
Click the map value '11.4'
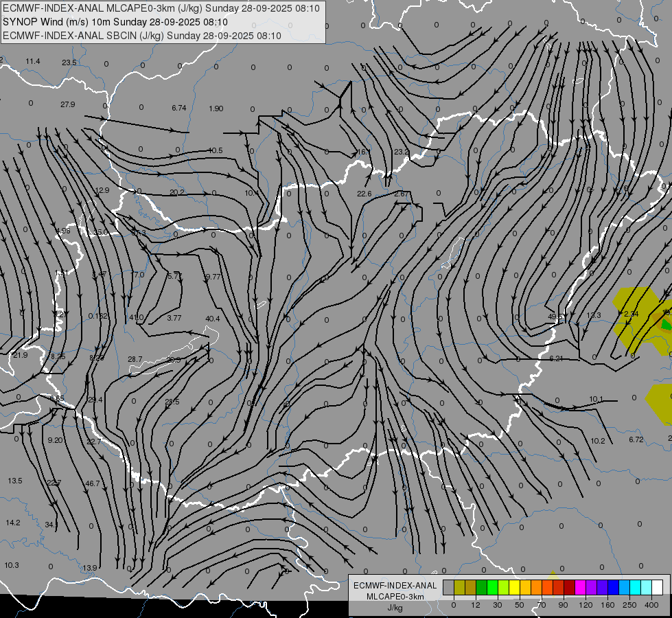[x=33, y=61]
